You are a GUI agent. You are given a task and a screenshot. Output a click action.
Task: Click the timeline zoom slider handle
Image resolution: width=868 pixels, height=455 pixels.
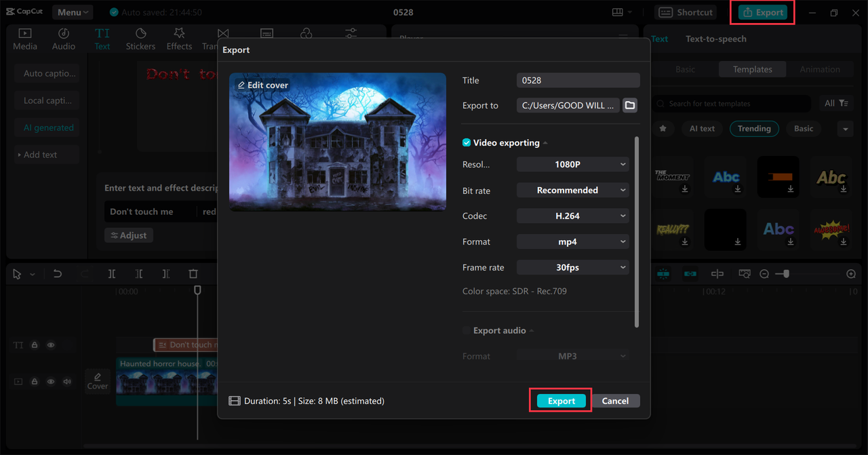point(786,274)
